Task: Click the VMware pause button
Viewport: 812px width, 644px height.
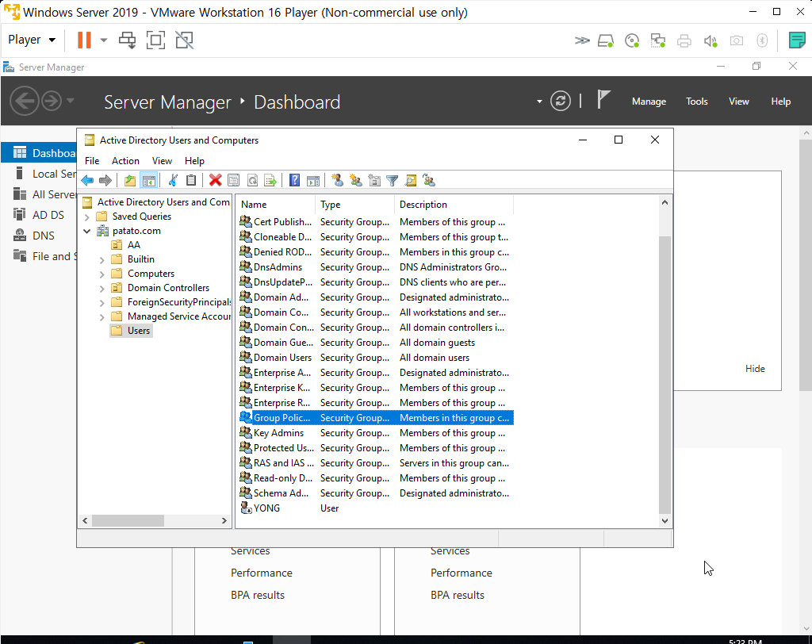Action: click(84, 40)
